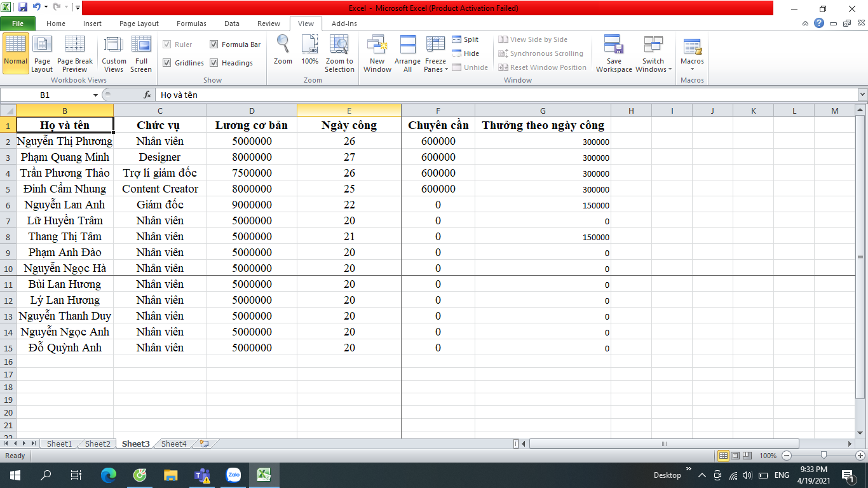Screen dimensions: 868x488
Task: Set zoom to 100% button
Action: (x=309, y=51)
